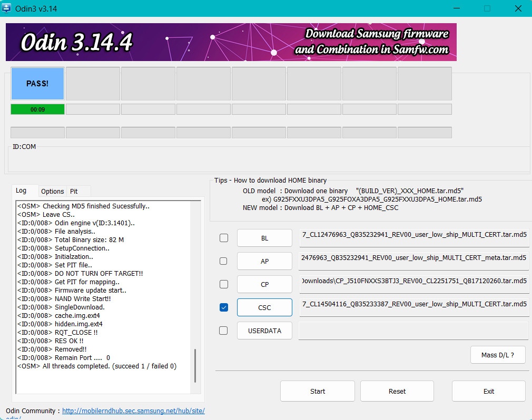Click the 'NAND Write Start!!' log line
This screenshot has height=420, width=532.
pos(64,298)
